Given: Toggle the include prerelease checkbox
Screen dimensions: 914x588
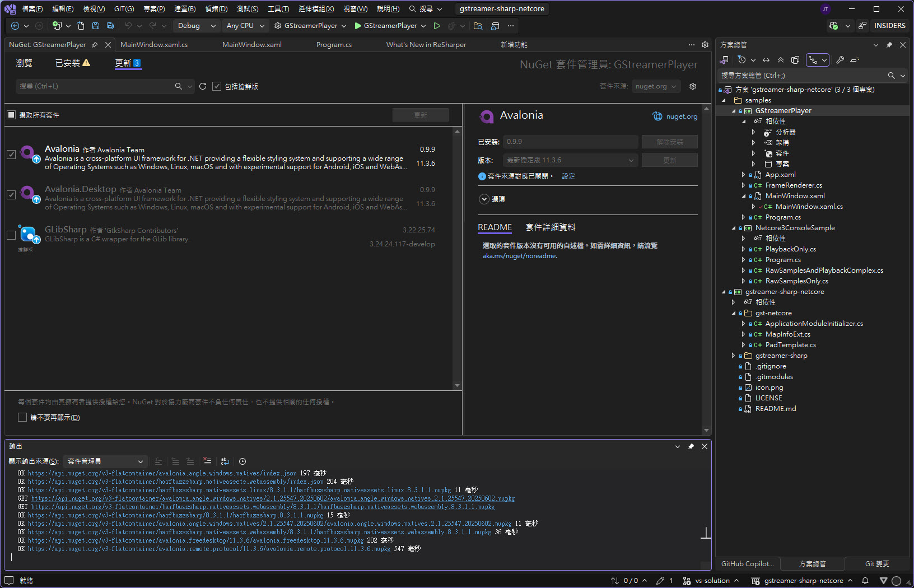Looking at the screenshot, I should 217,86.
